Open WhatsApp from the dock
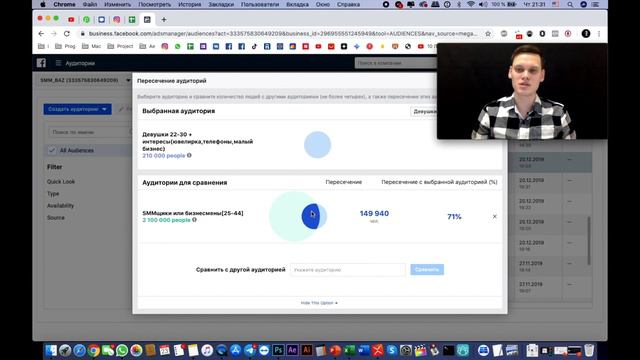640x360 pixels. (122, 350)
